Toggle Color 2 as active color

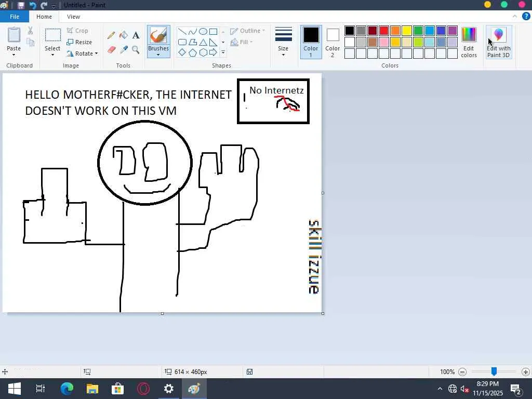click(332, 42)
